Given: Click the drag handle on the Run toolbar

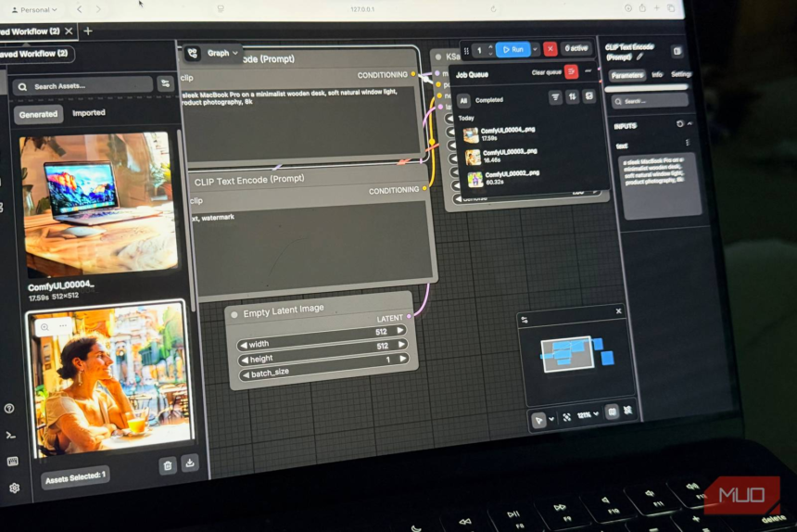Looking at the screenshot, I should tap(466, 51).
